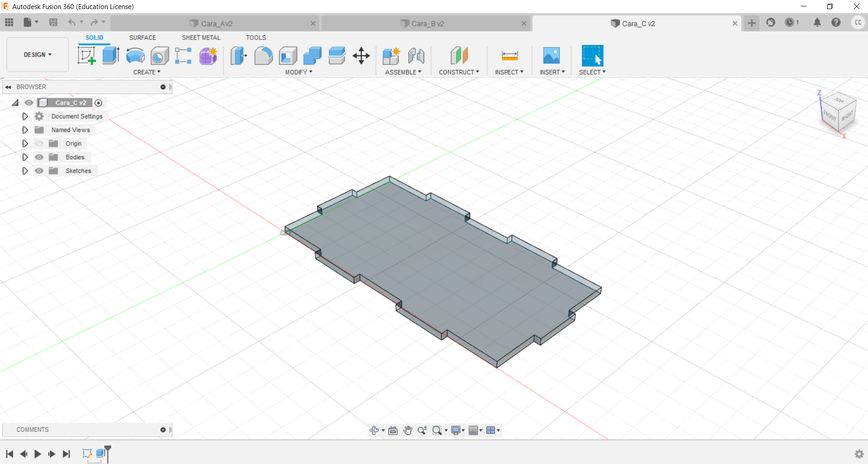This screenshot has height=464, width=868.
Task: Select the Revolve tool in toolbar
Action: (x=135, y=56)
